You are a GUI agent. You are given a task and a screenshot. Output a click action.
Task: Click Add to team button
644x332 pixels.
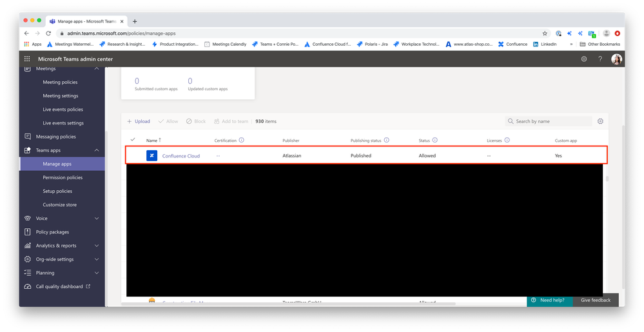point(231,121)
